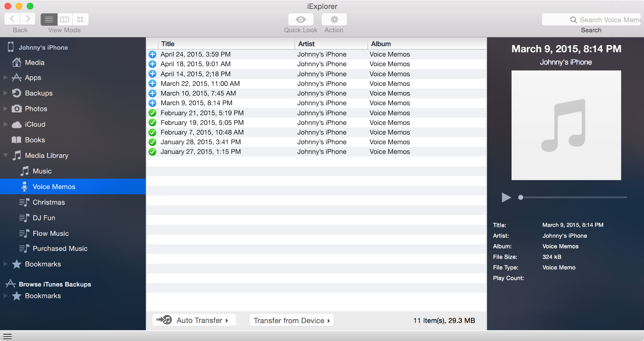The height and width of the screenshot is (341, 644).
Task: Collapse the Media Library section
Action: [5, 156]
